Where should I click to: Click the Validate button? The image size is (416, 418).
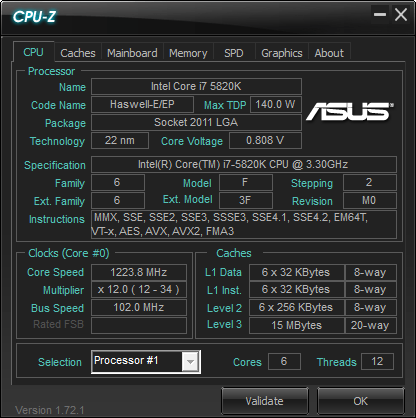(265, 401)
